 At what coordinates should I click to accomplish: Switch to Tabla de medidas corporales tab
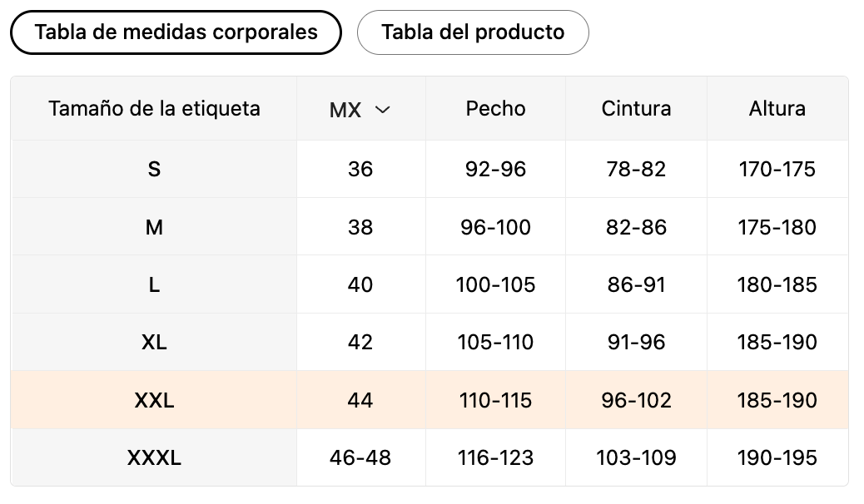[x=176, y=32]
